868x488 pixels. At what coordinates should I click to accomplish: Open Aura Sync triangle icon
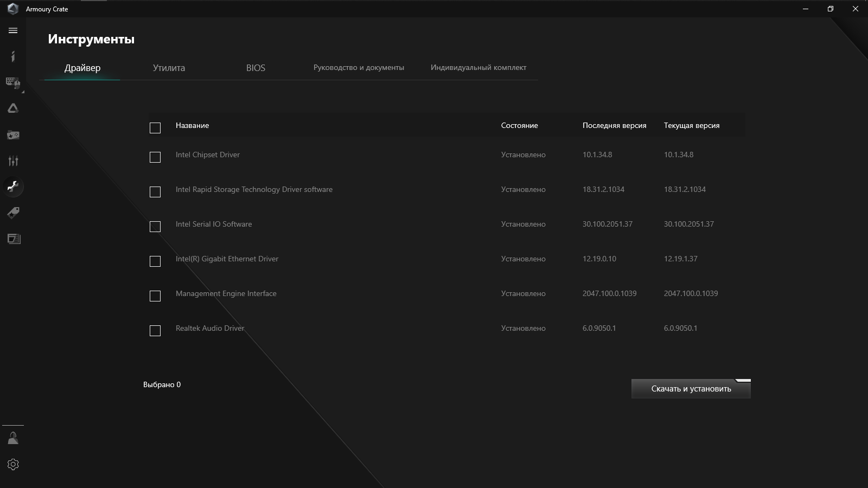[x=13, y=108]
